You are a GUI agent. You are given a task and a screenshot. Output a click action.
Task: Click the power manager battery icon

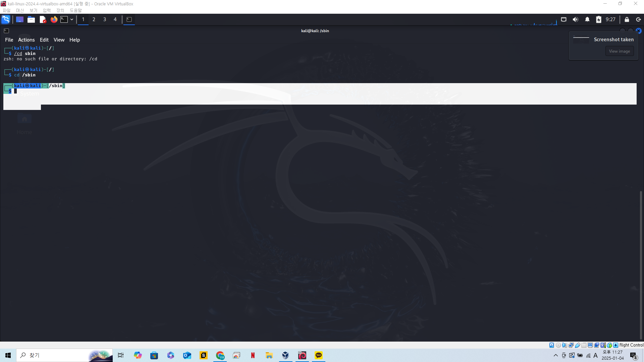(x=599, y=19)
